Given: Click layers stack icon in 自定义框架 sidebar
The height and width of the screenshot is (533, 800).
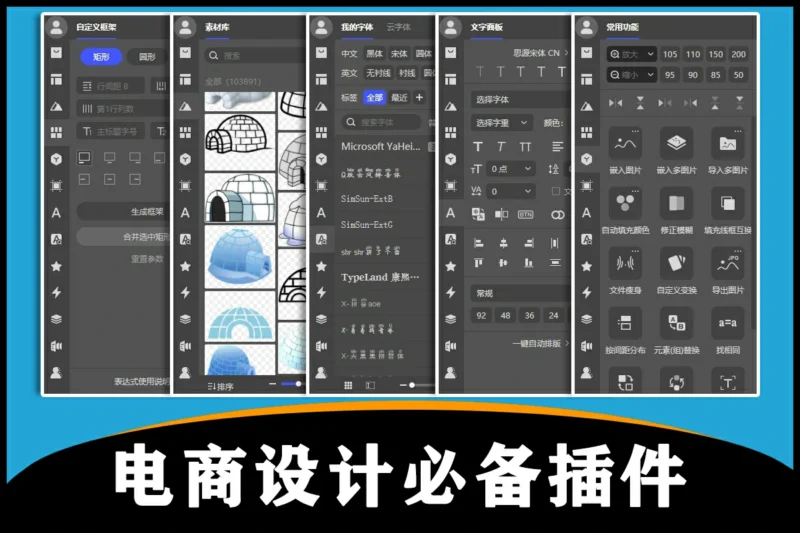Looking at the screenshot, I should 56,319.
